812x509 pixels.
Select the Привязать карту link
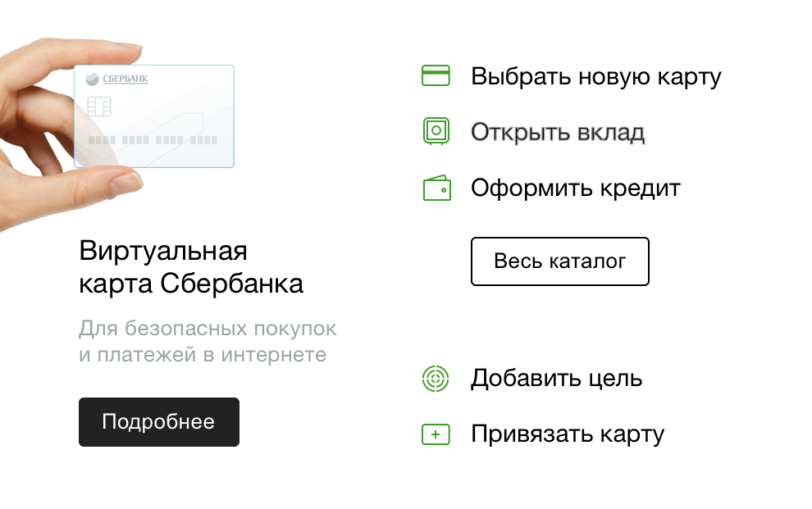pyautogui.click(x=568, y=434)
